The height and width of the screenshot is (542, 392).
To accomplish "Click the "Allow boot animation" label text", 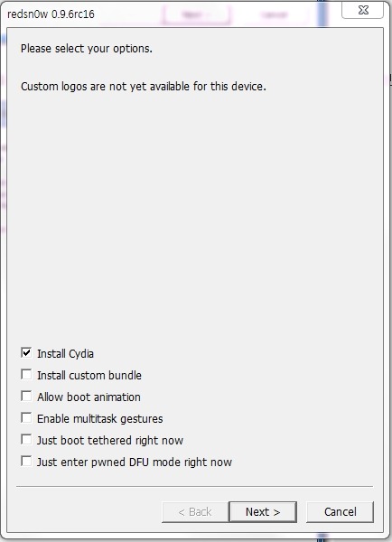I will click(x=89, y=397).
